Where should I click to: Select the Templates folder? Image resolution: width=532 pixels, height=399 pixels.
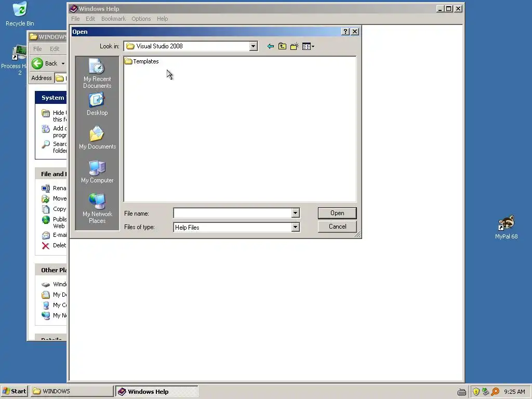point(142,61)
